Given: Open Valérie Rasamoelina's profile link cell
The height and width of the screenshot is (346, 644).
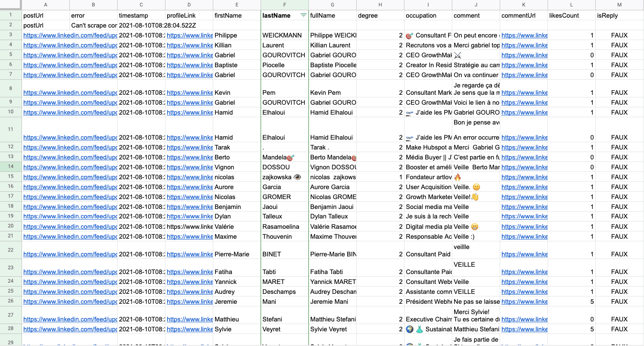Looking at the screenshot, I should coord(190,227).
